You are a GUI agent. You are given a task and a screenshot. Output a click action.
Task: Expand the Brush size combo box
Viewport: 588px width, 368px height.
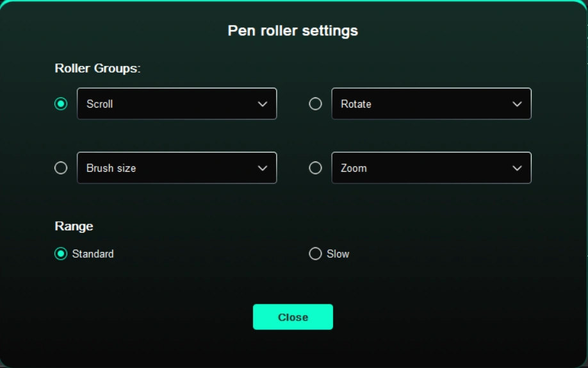[167, 168]
